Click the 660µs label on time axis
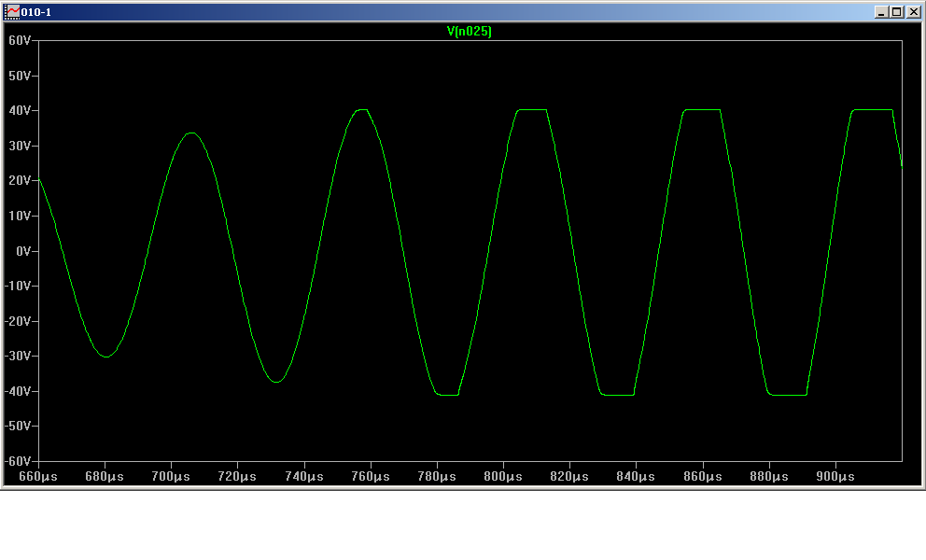 38,476
